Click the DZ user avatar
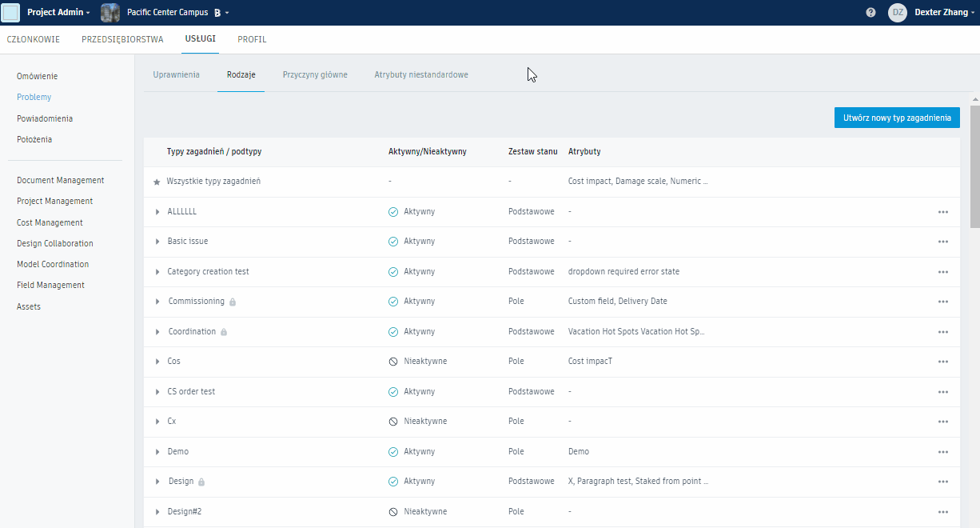 pyautogui.click(x=898, y=13)
